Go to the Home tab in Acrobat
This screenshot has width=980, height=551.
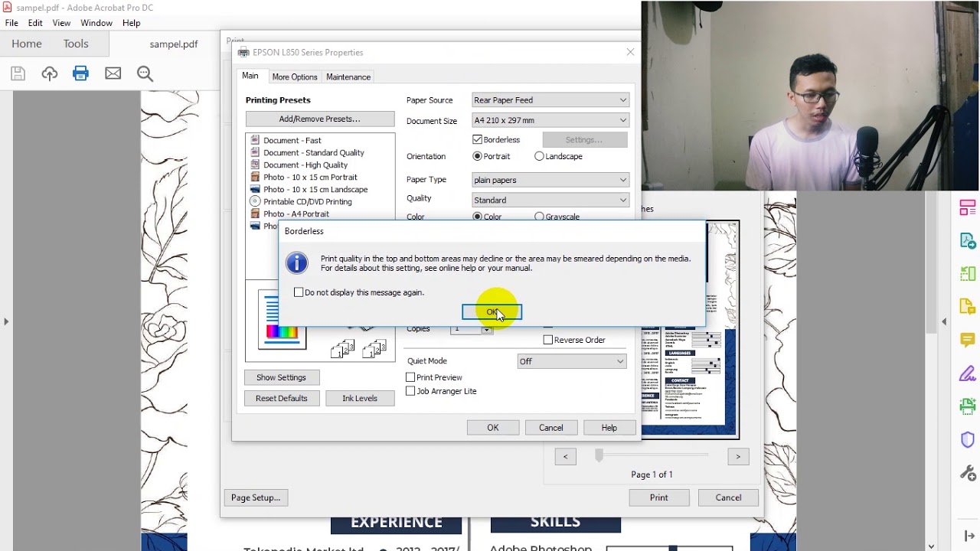point(27,44)
